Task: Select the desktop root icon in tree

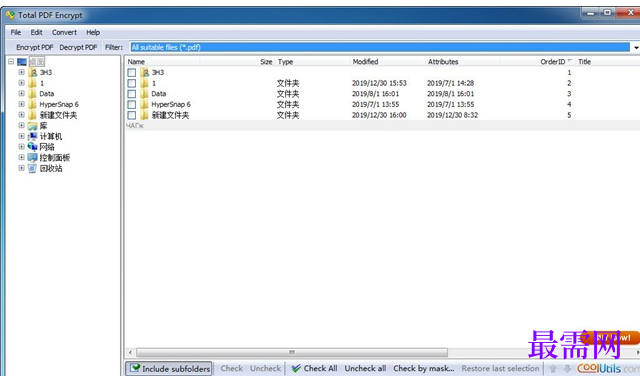Action: (x=22, y=62)
